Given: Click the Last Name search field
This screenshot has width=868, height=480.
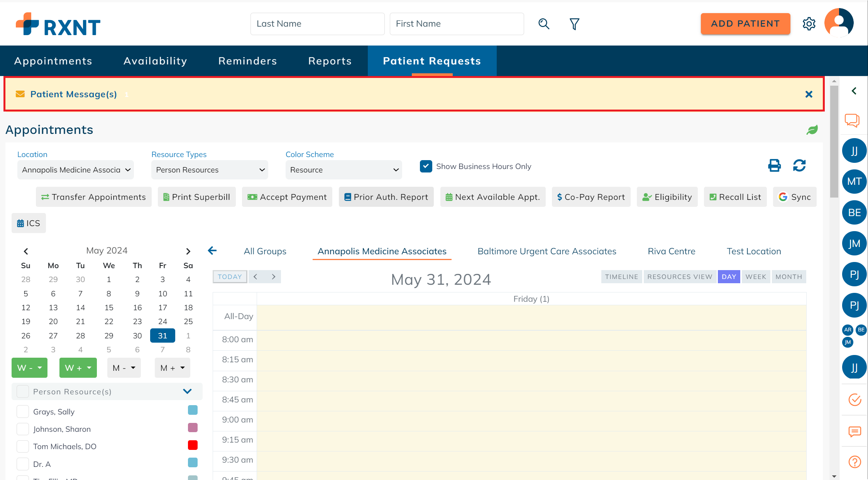Looking at the screenshot, I should pos(318,24).
